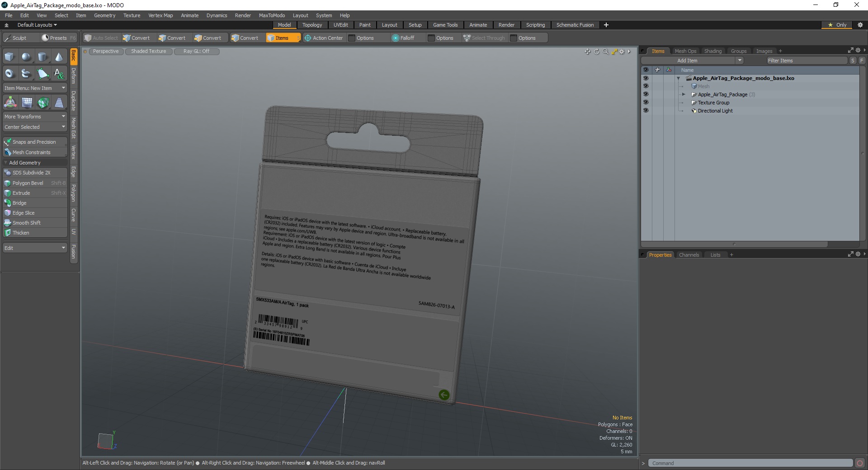Open viewport settings gear icon
Image resolution: width=868 pixels, height=470 pixels.
[x=622, y=52]
